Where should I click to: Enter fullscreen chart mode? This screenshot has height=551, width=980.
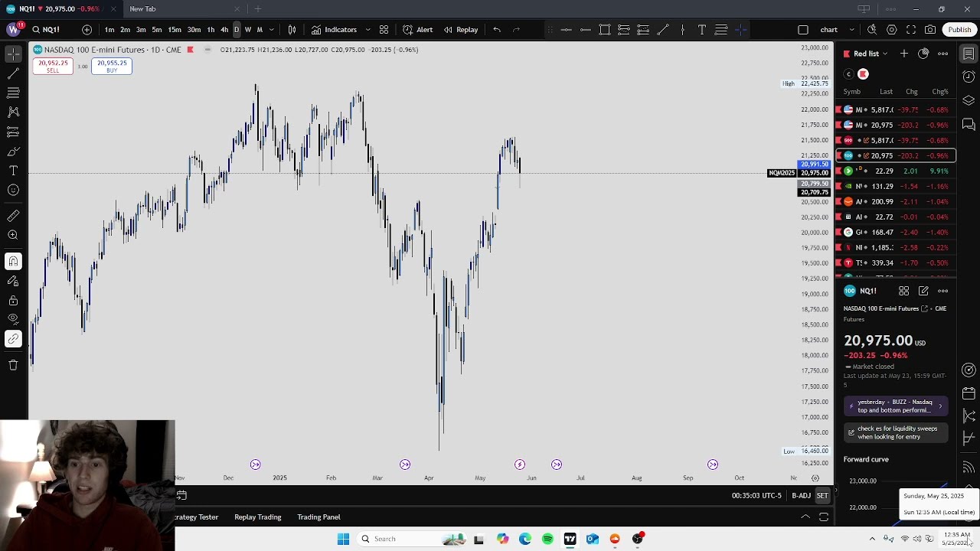(911, 30)
